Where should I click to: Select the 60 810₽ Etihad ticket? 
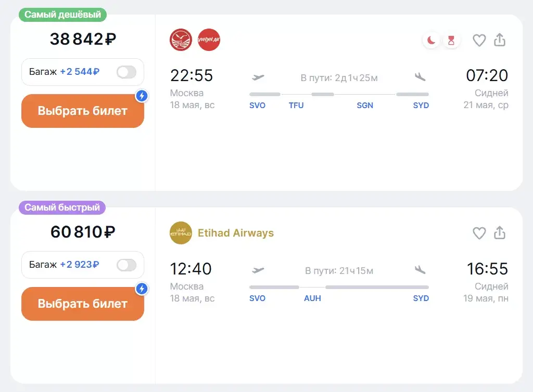83,304
